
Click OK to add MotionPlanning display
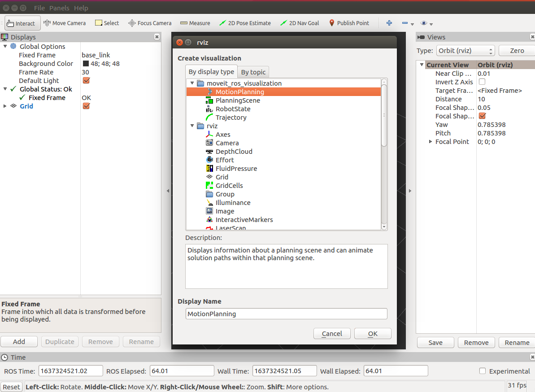tap(373, 334)
